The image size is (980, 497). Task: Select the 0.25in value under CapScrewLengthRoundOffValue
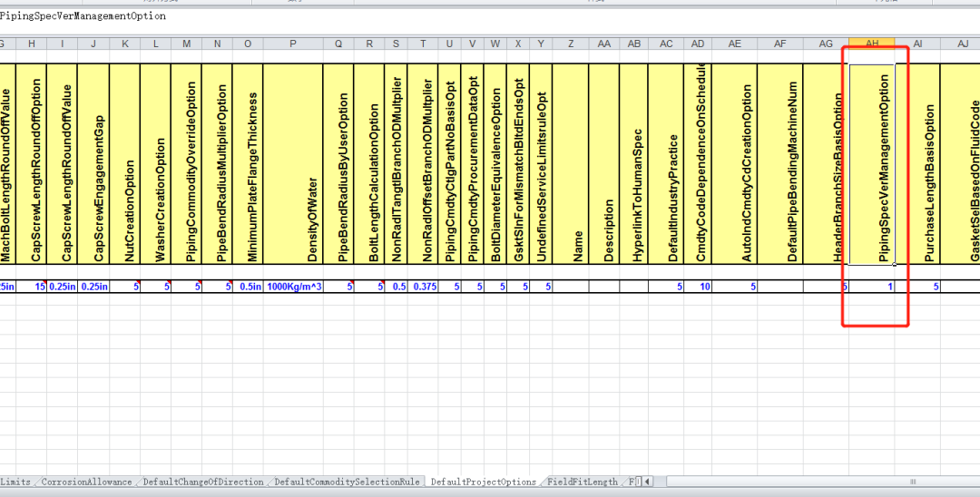click(x=63, y=287)
